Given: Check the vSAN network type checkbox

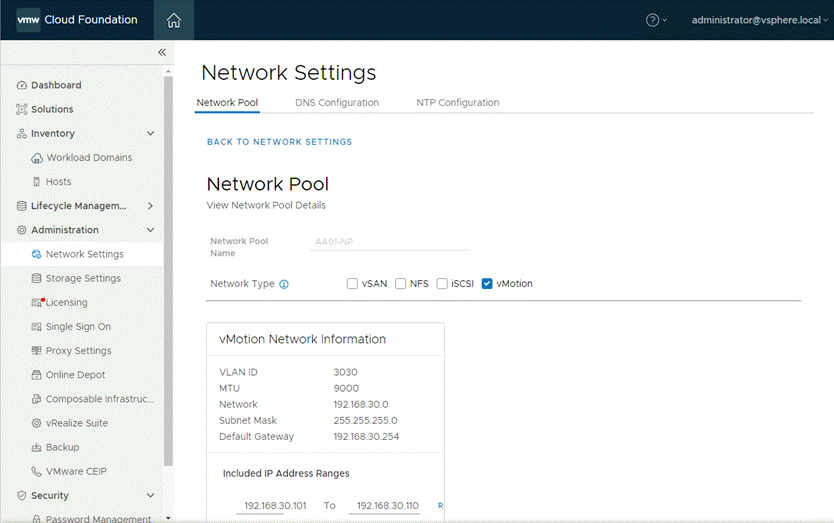Looking at the screenshot, I should [352, 284].
